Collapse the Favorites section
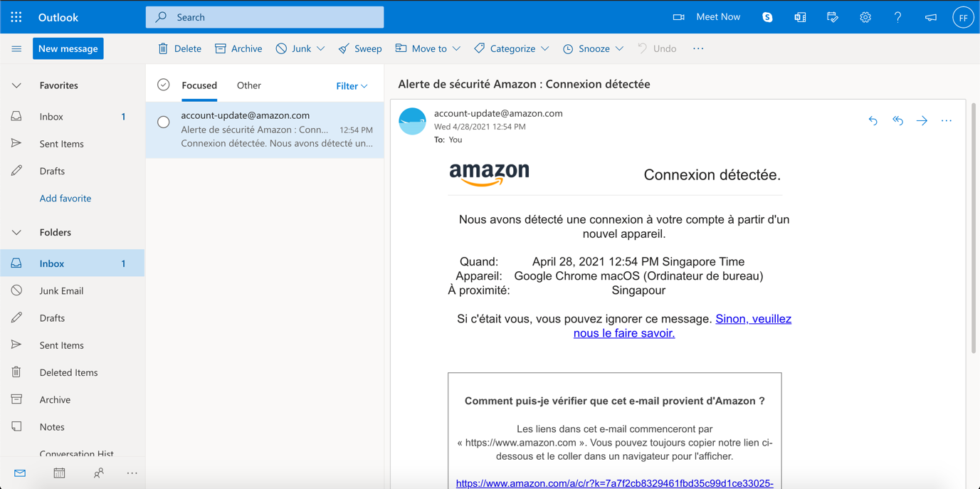 pos(16,85)
